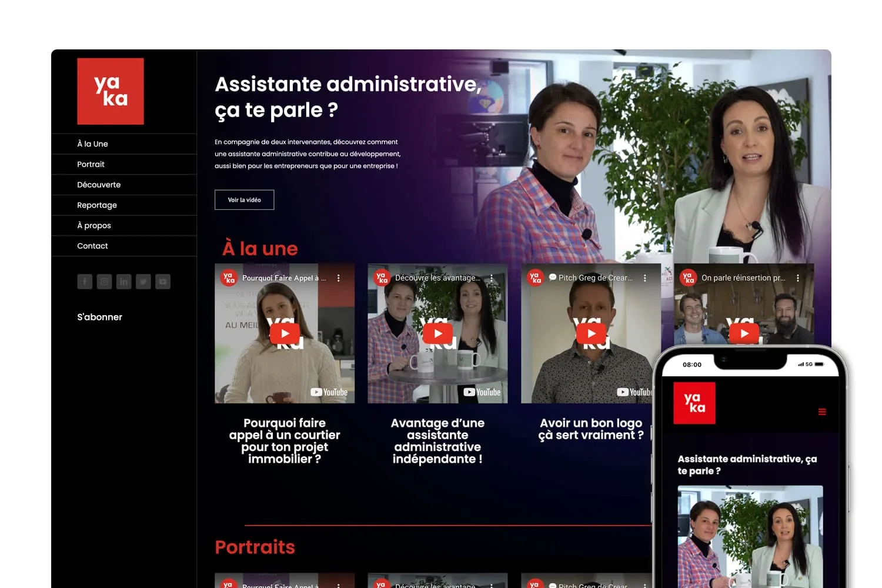Open options menu on 'On parle réinsertion' video
This screenshot has height=588, width=882.
coord(798,278)
